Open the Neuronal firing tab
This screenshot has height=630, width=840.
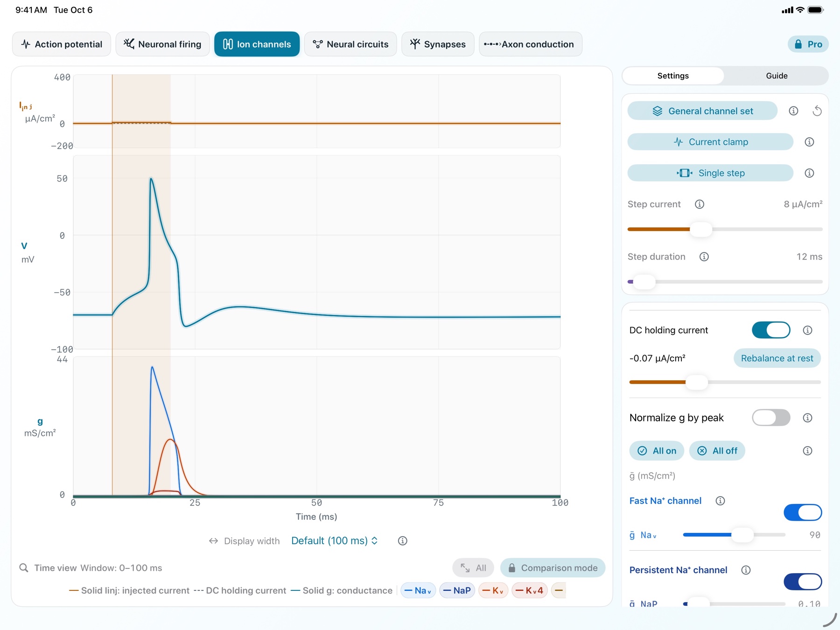click(x=162, y=44)
